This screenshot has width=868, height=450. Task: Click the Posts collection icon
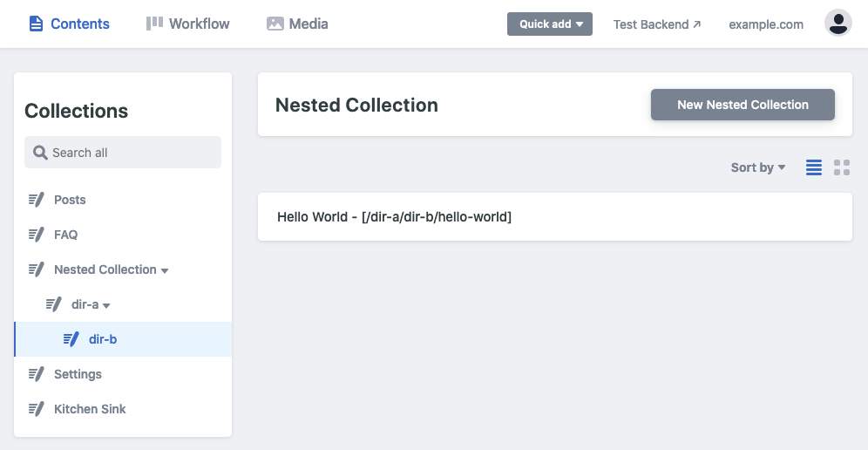[37, 200]
